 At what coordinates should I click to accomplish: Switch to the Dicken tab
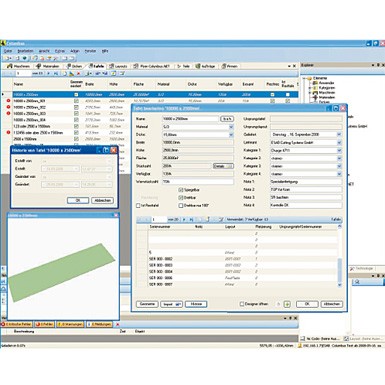[x=74, y=66]
